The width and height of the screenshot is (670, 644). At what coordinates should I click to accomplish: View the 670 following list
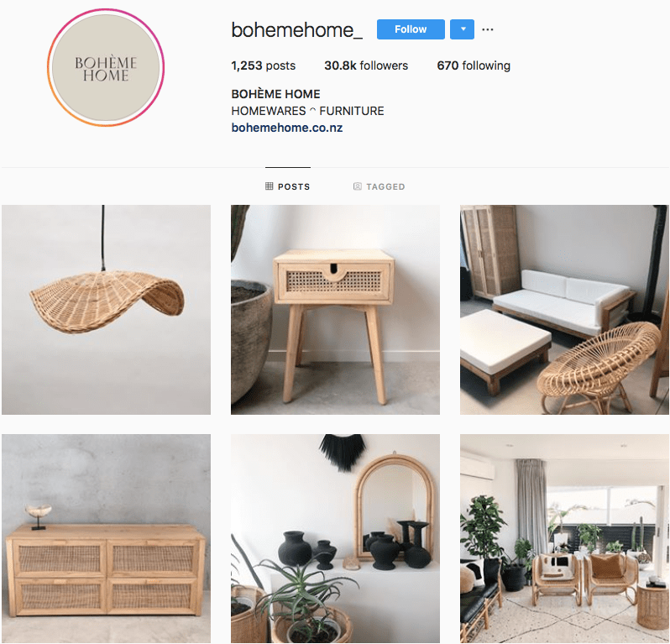coord(474,65)
